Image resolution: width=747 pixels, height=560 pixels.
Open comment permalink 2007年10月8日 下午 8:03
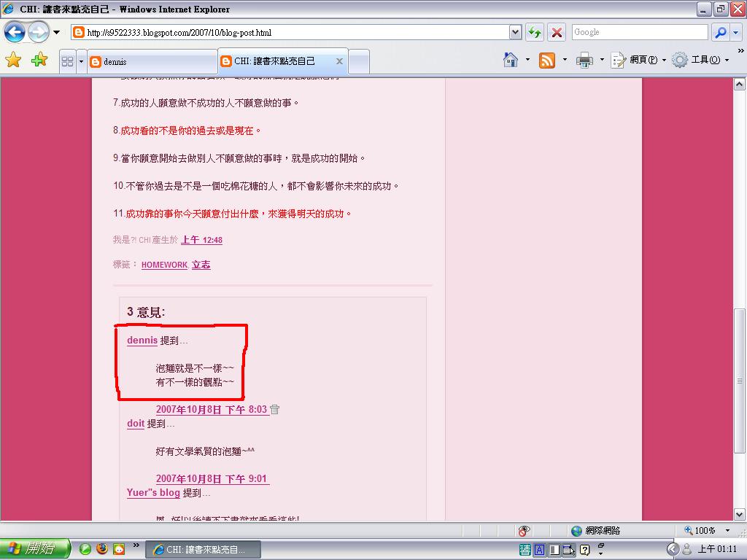(212, 410)
